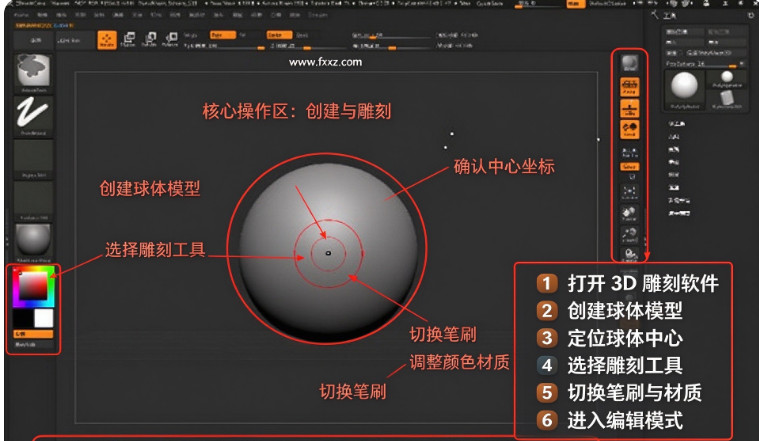Adjust the Rgb Intensity slider
759x441 pixels.
tap(224, 46)
